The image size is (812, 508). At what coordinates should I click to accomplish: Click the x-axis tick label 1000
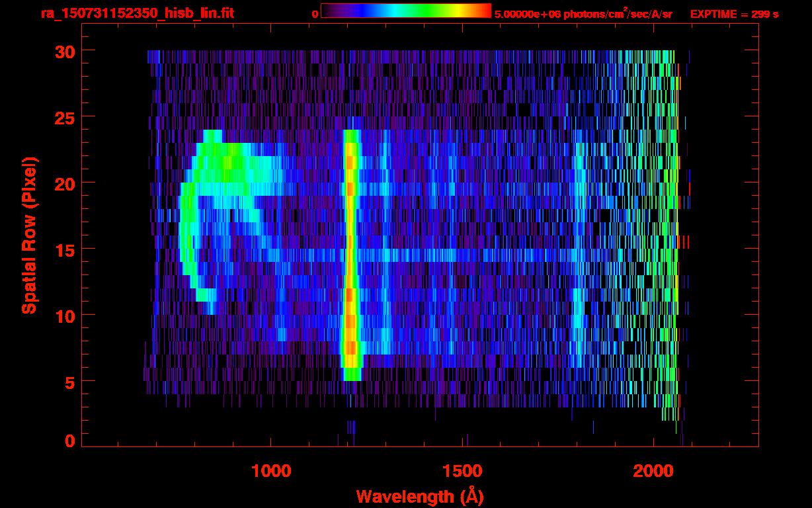[271, 471]
